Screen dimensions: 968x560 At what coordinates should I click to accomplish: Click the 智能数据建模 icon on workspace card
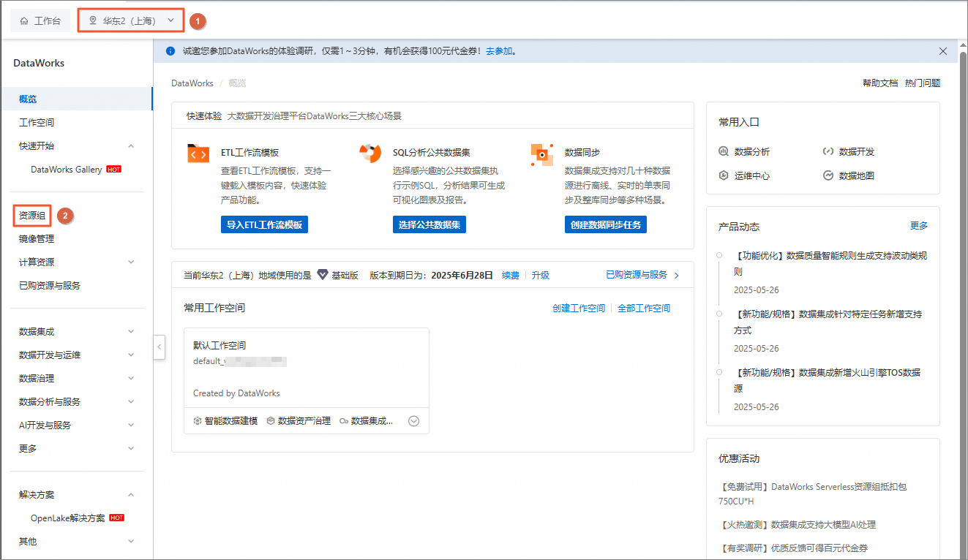coord(196,420)
